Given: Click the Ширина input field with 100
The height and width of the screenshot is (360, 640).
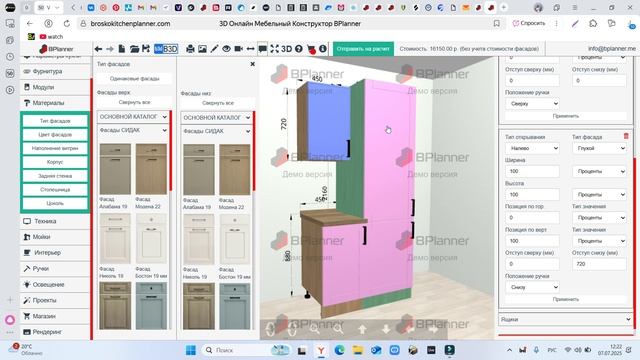Looking at the screenshot, I should (x=532, y=171).
